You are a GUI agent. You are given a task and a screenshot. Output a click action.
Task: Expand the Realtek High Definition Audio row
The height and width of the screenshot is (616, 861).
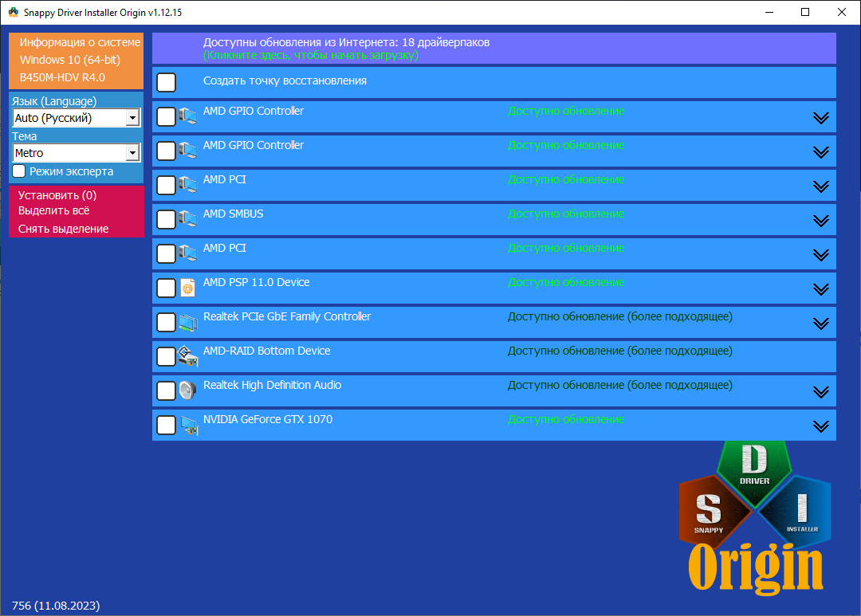(x=820, y=392)
